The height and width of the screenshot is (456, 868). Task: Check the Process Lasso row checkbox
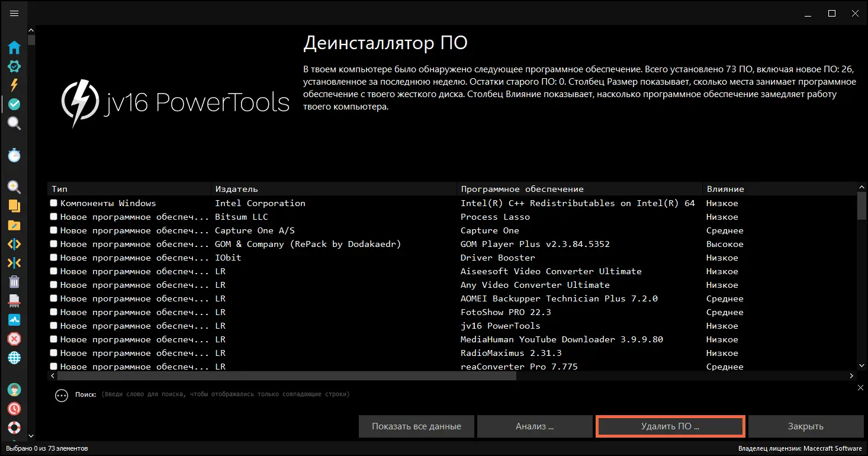point(54,217)
